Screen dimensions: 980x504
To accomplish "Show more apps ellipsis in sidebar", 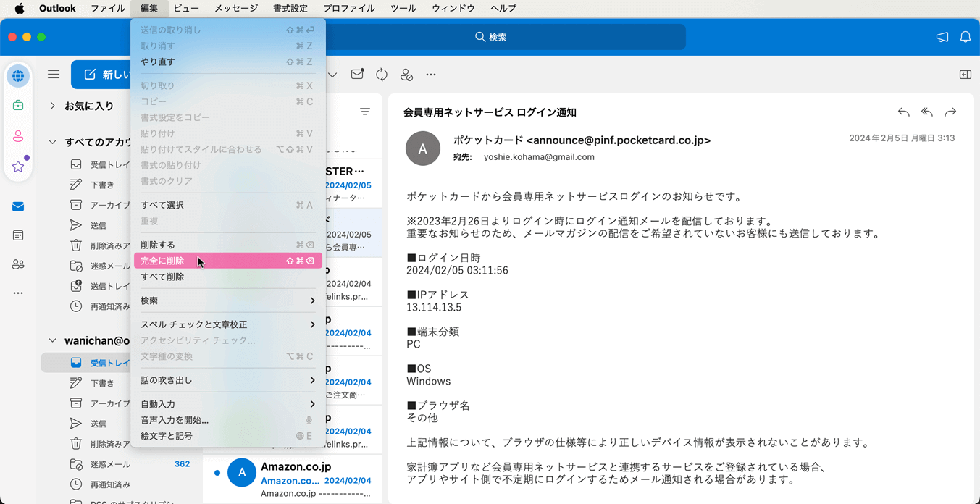I will coord(18,293).
